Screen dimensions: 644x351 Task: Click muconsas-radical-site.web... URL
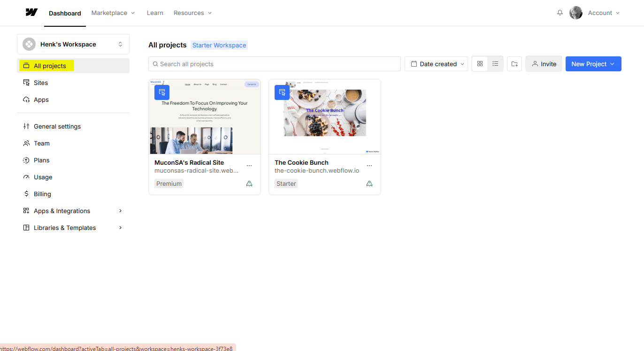tap(196, 170)
